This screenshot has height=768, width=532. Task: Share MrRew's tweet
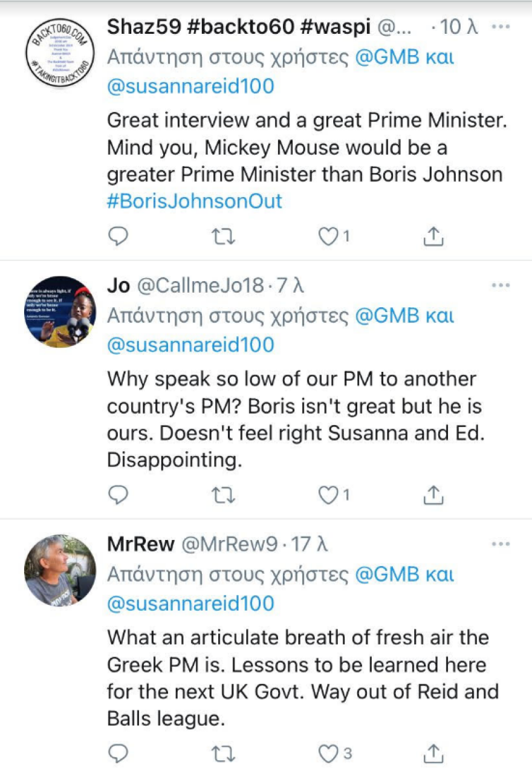click(433, 753)
